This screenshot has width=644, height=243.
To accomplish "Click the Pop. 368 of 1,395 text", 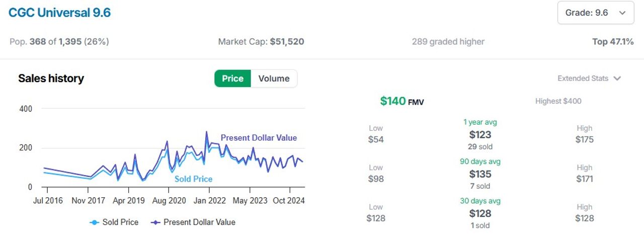I will (59, 42).
